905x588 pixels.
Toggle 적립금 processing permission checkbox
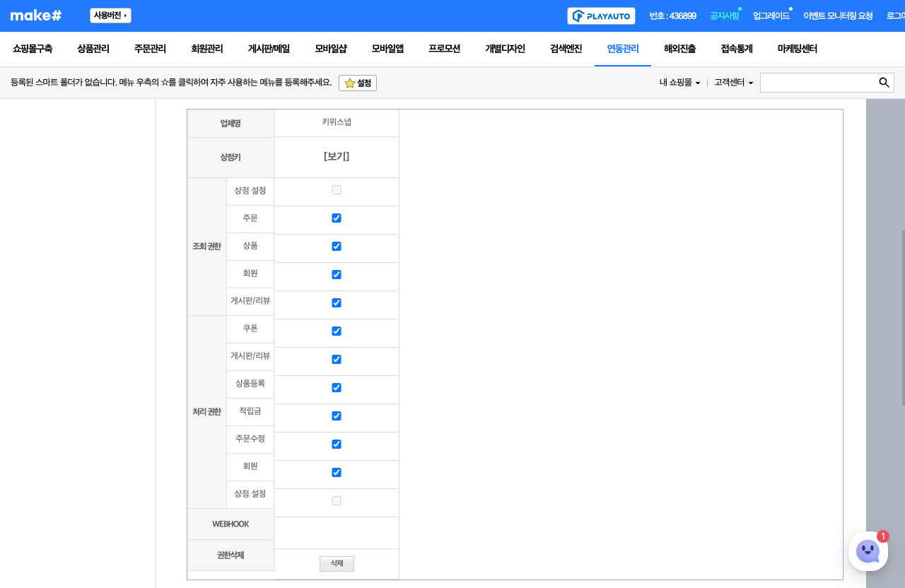click(x=337, y=416)
